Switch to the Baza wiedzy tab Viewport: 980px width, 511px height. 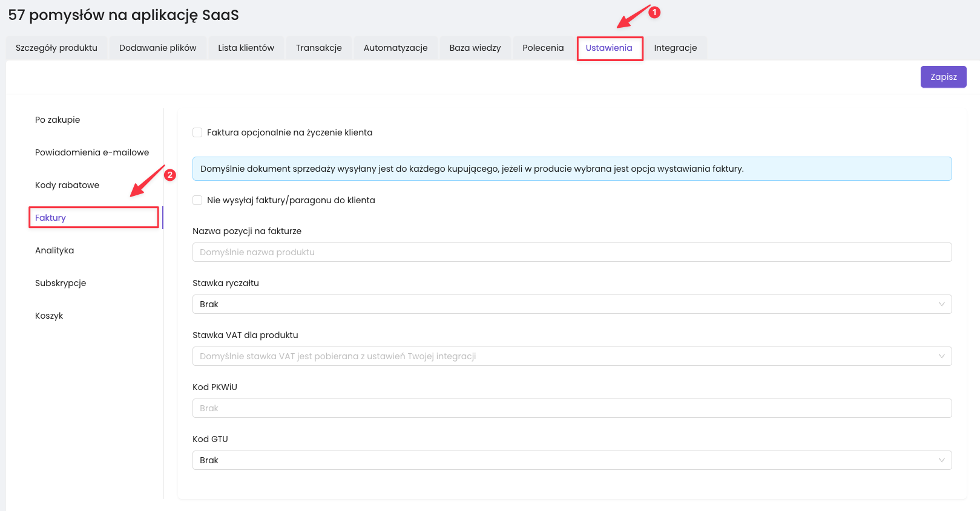click(475, 48)
